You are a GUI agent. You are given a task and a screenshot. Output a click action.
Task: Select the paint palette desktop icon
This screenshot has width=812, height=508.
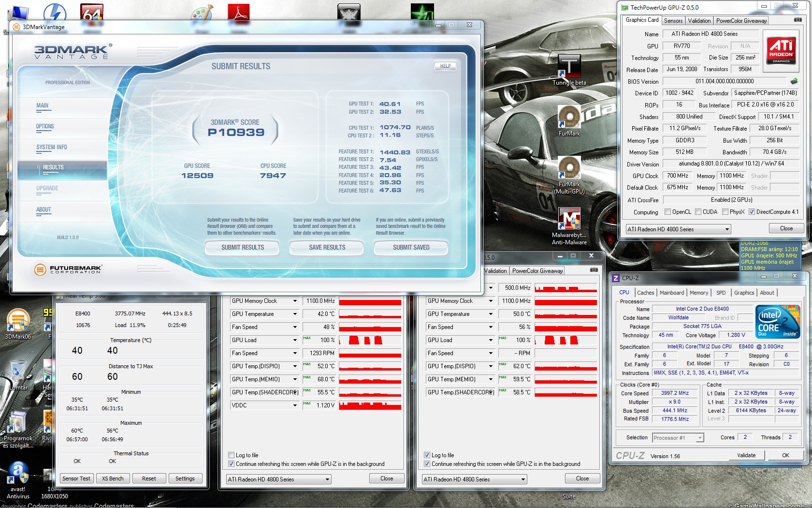pyautogui.click(x=202, y=15)
